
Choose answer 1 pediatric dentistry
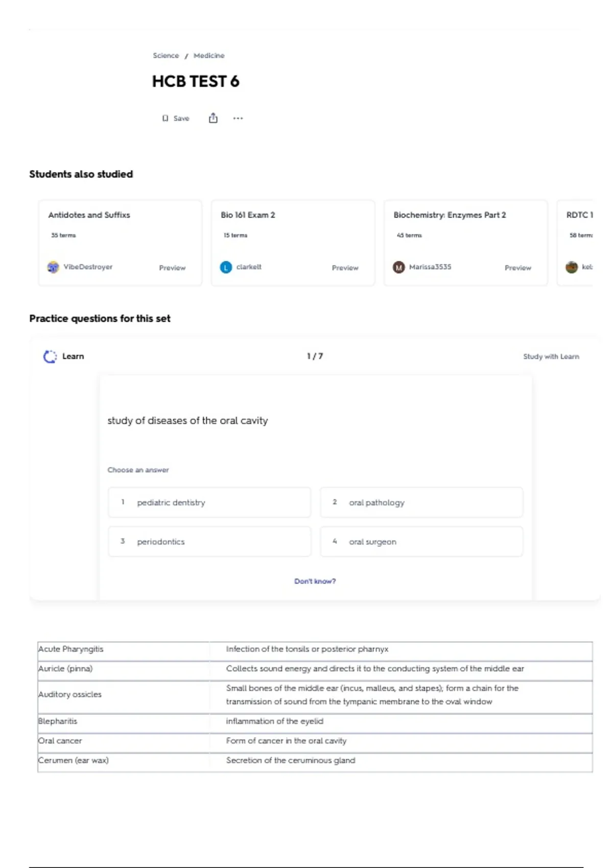[x=209, y=502]
